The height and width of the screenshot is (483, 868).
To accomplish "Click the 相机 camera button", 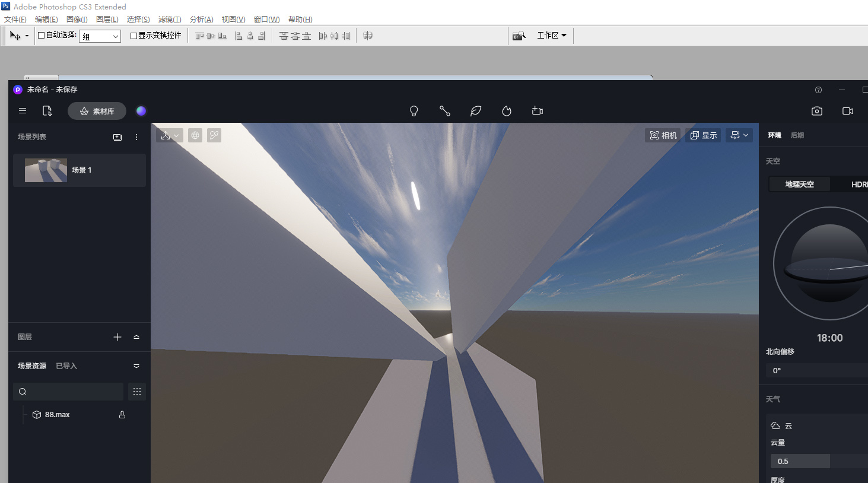I will point(663,135).
